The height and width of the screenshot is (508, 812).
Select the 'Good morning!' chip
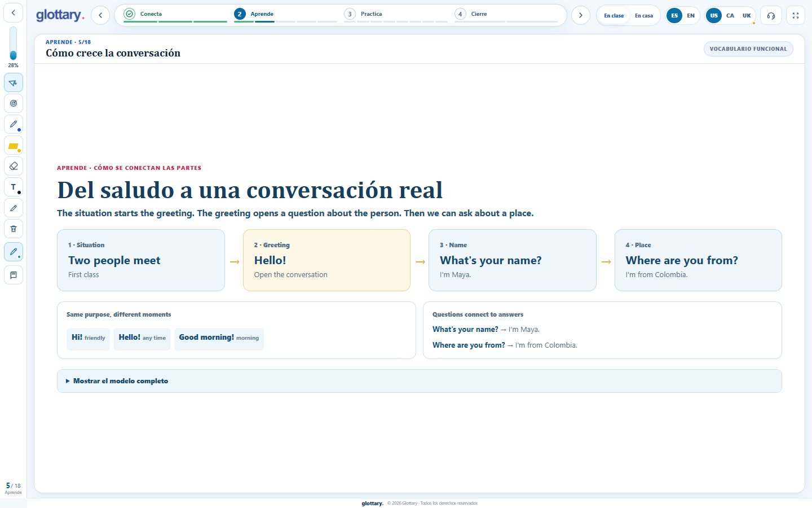219,339
